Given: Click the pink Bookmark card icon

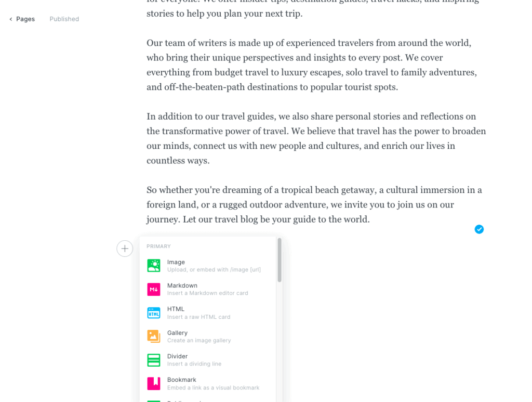Looking at the screenshot, I should (153, 383).
